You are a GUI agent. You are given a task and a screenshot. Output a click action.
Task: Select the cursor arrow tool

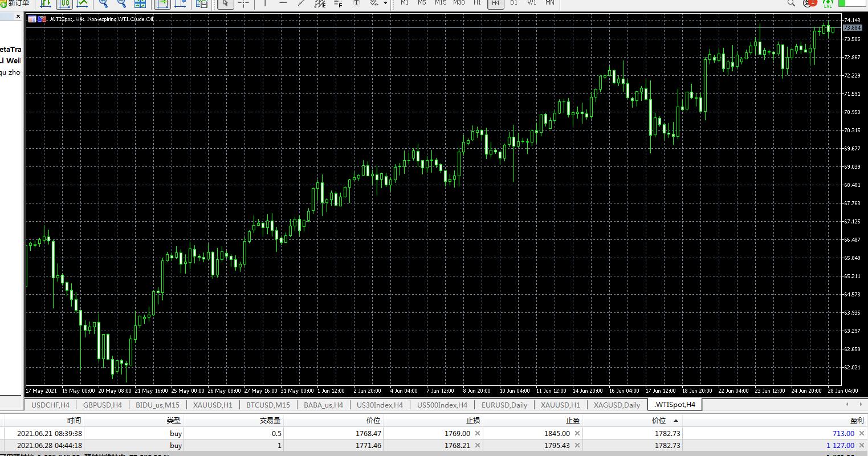pos(226,3)
